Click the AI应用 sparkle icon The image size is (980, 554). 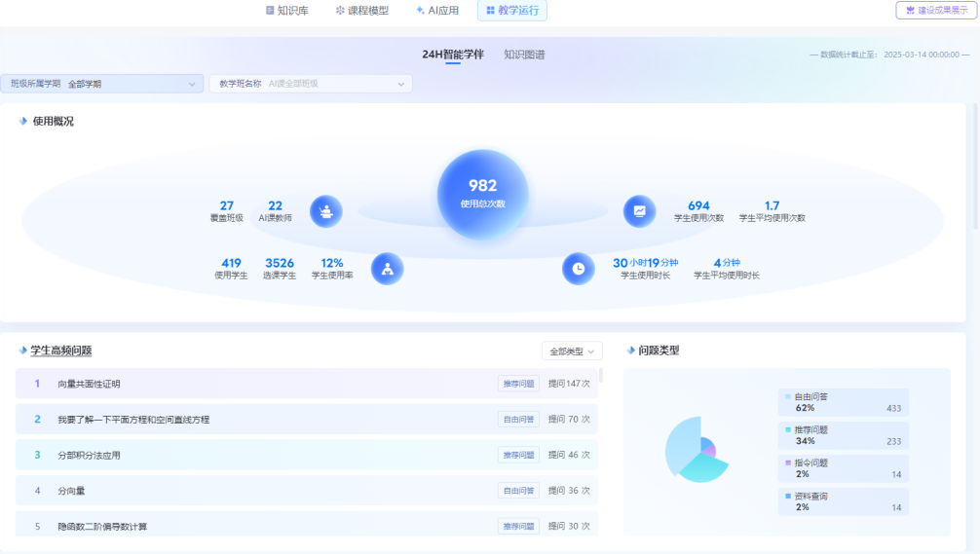pyautogui.click(x=420, y=10)
